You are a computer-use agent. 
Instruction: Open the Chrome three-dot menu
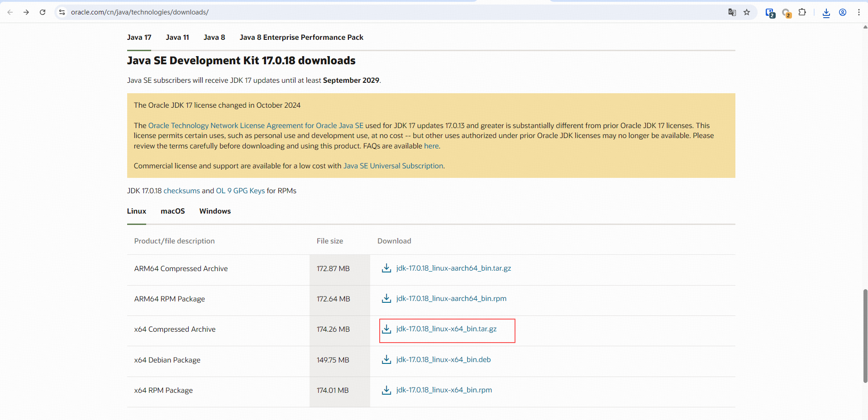click(858, 12)
